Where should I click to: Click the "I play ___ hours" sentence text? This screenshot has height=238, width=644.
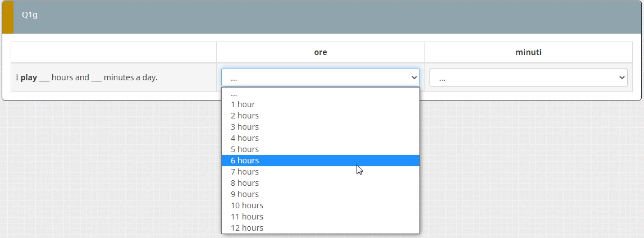coord(86,77)
